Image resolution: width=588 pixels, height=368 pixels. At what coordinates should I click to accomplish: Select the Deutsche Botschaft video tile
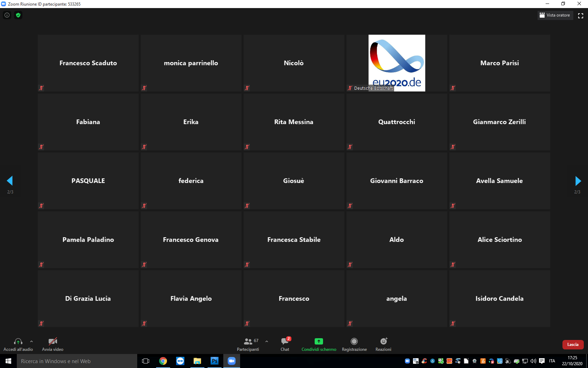point(397,63)
